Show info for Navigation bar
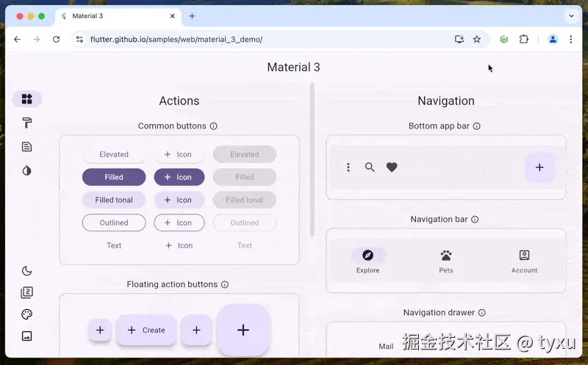This screenshot has height=365, width=588. point(475,220)
